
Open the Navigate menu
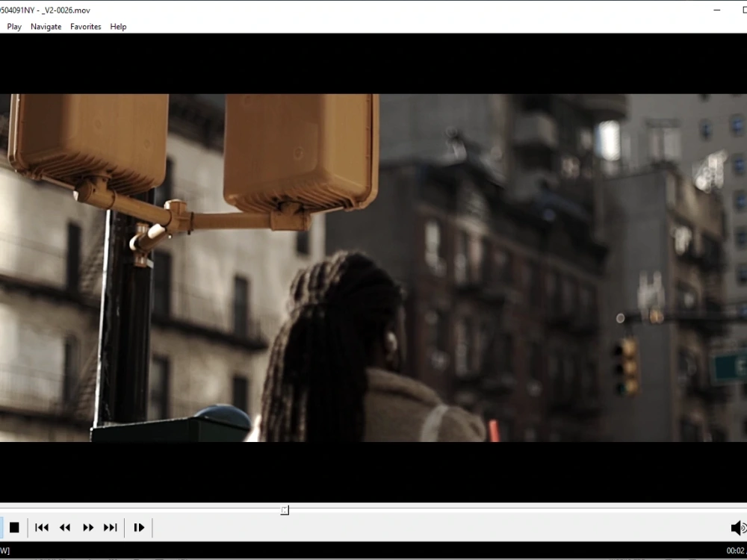click(x=46, y=27)
